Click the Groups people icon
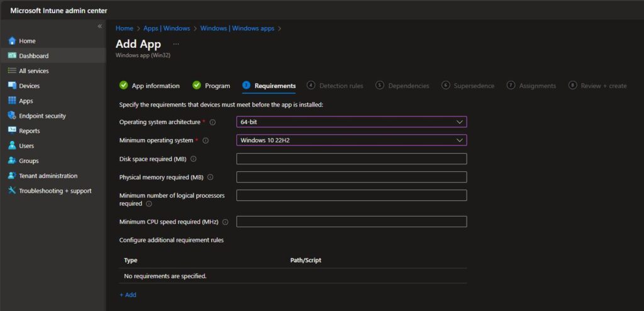644x311 pixels. 12,161
